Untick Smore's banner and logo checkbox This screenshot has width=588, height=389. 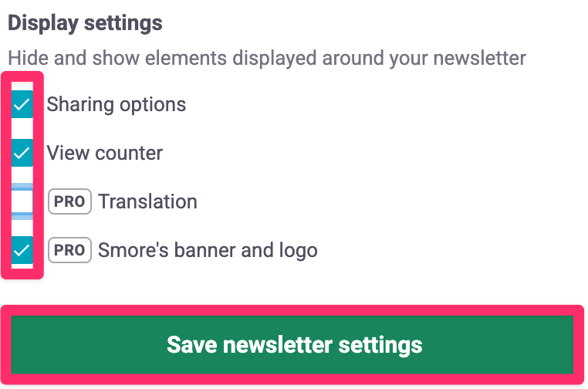22,250
